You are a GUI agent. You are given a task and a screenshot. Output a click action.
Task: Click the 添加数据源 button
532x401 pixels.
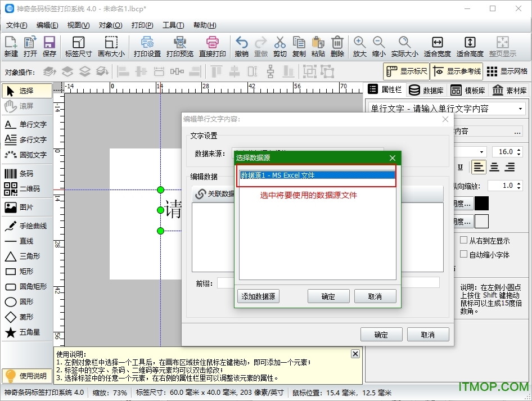point(258,296)
